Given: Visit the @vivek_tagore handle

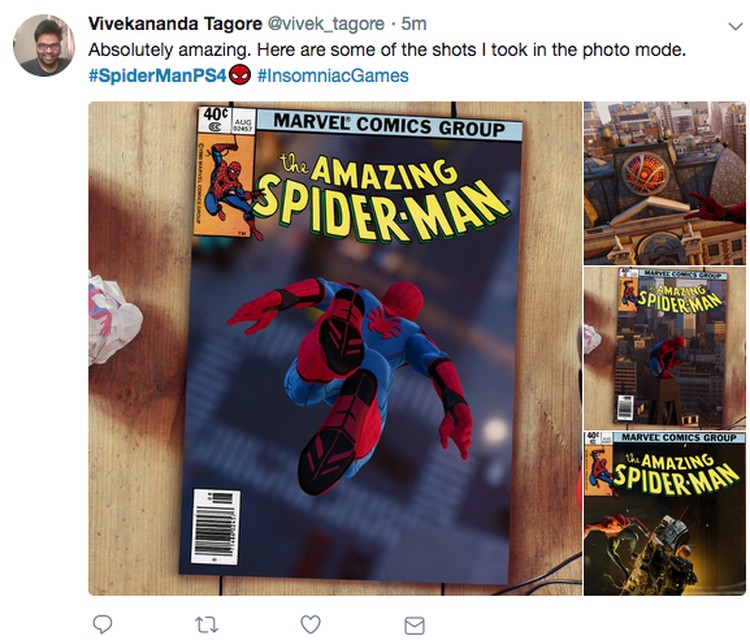Looking at the screenshot, I should pyautogui.click(x=325, y=24).
